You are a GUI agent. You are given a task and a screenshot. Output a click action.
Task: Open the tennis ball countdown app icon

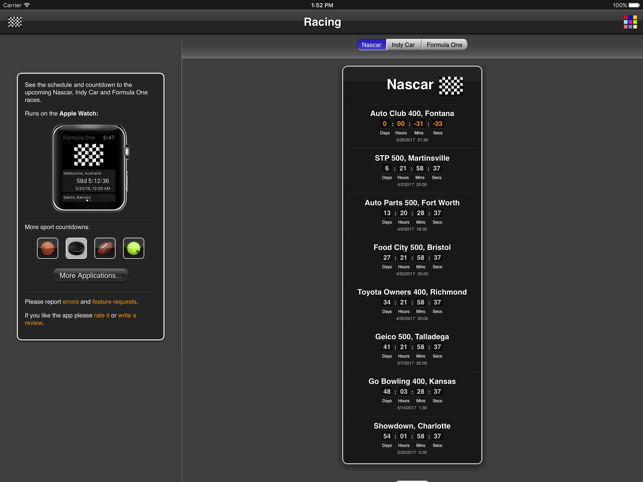click(134, 248)
